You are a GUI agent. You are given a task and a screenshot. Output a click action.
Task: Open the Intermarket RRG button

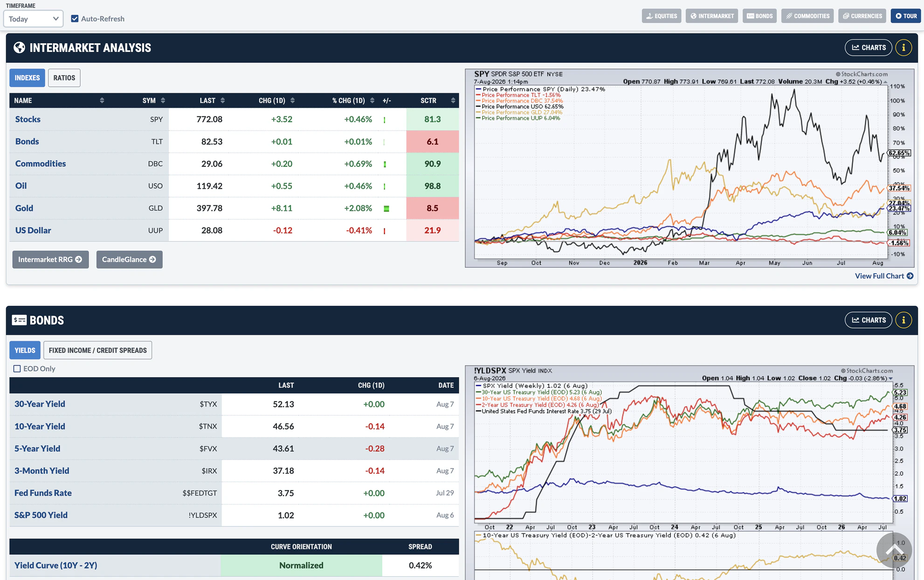pos(50,260)
